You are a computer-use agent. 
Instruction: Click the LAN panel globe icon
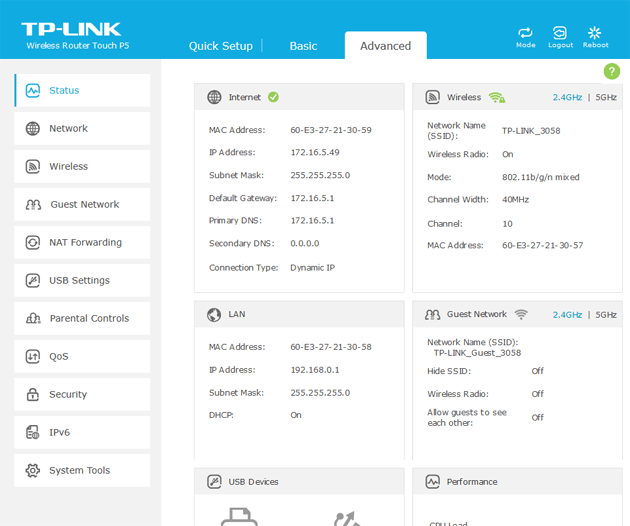[214, 315]
